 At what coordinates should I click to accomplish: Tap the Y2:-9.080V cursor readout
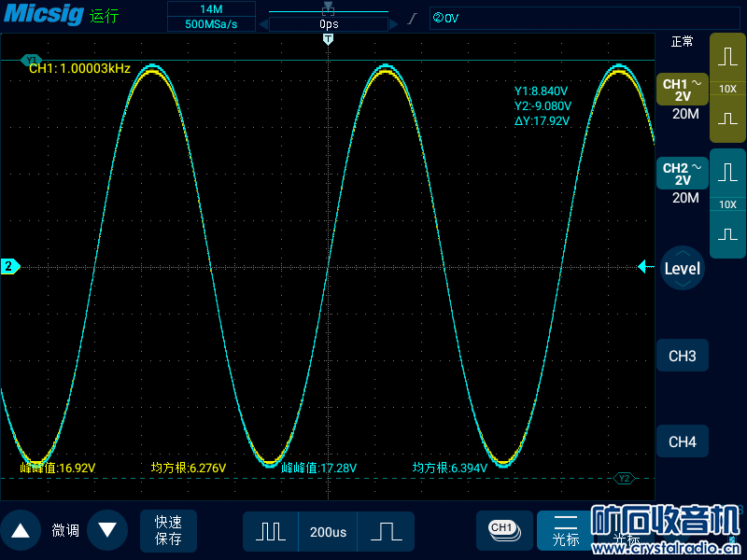point(543,105)
